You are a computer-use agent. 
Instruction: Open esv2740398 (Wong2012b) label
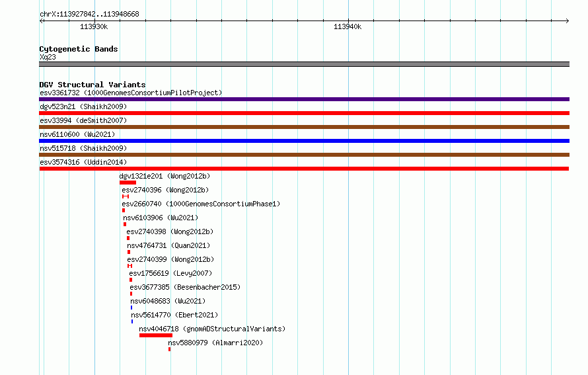tap(170, 231)
